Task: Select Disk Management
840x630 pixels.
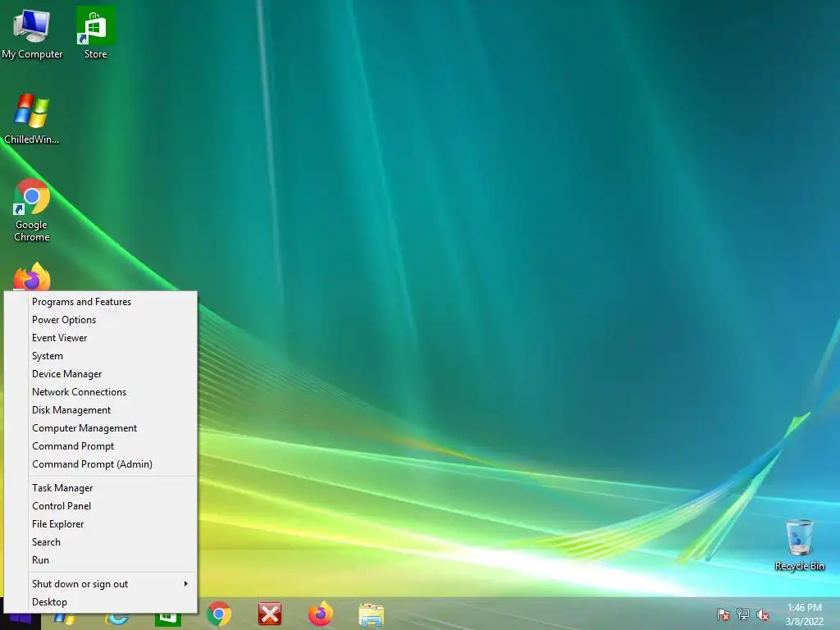Action: coord(101,410)
